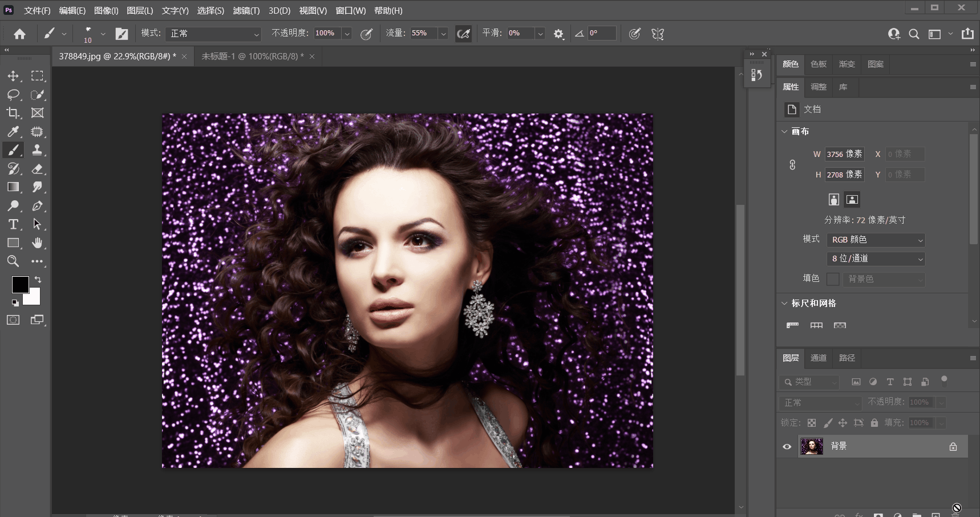Select the Eyedropper tool

tap(13, 132)
